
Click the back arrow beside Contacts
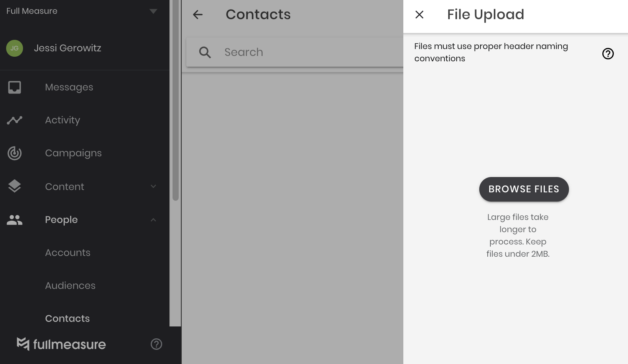coord(198,15)
